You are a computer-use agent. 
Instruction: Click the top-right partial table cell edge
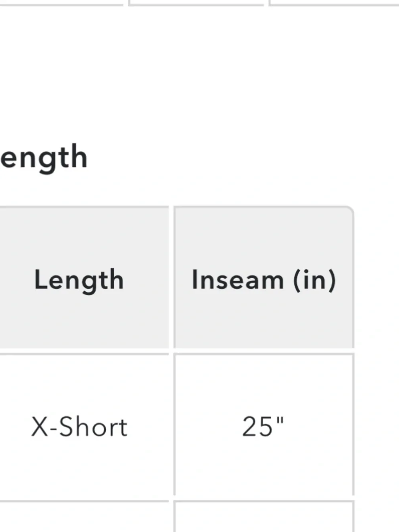click(x=334, y=3)
